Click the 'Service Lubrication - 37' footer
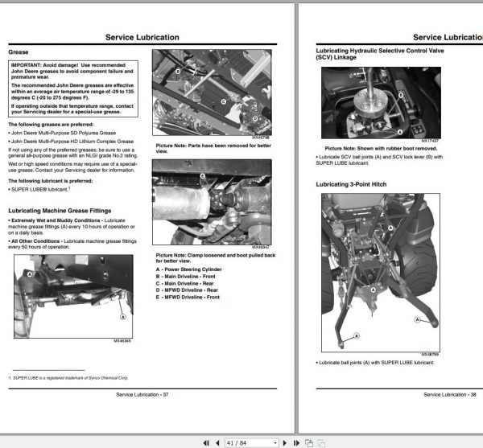Image resolution: width=483 pixels, height=448 pixels. (x=142, y=394)
